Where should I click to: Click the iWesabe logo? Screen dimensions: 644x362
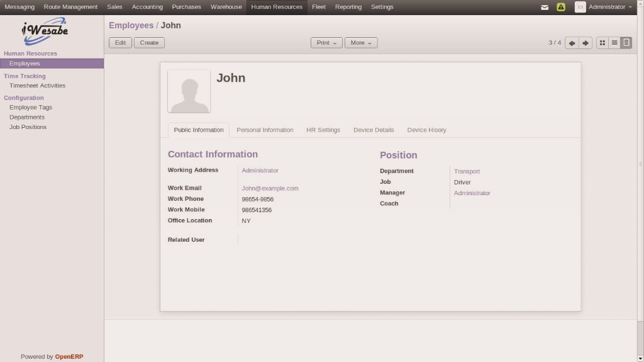44,31
